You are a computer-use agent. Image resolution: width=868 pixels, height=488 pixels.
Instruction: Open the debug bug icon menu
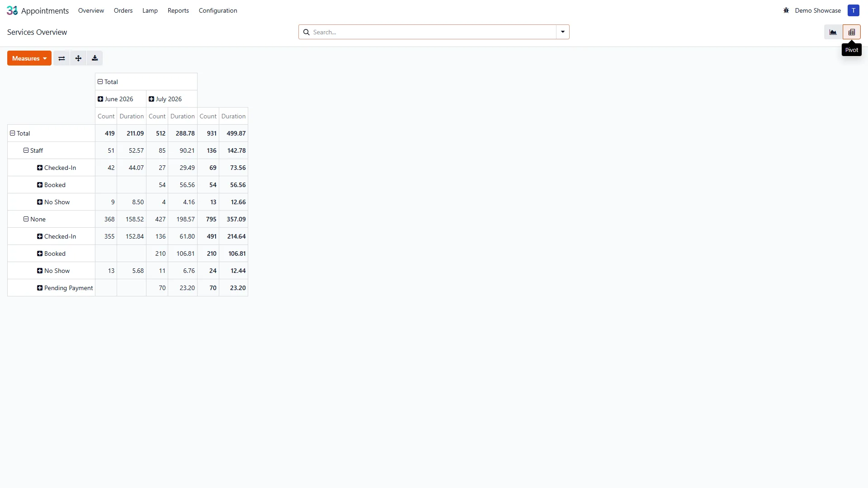pos(786,10)
